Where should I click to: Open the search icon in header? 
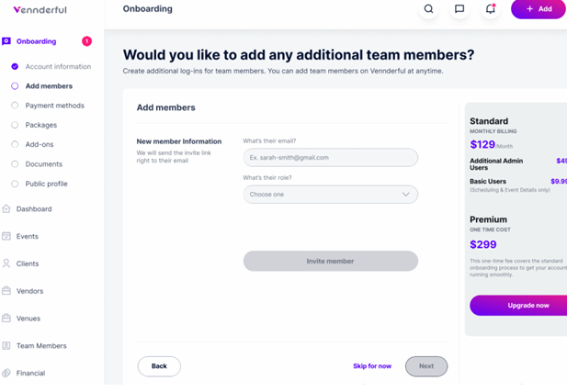(428, 9)
